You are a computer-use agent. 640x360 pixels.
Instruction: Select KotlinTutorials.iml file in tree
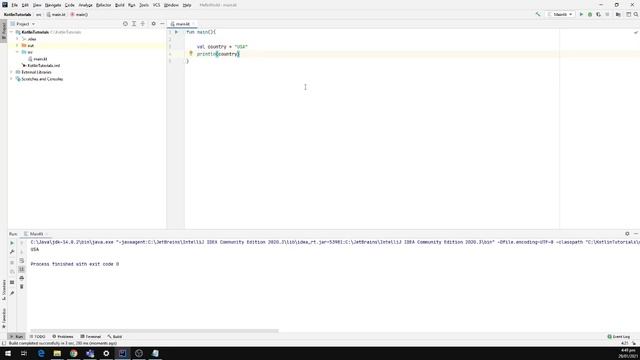41,65
